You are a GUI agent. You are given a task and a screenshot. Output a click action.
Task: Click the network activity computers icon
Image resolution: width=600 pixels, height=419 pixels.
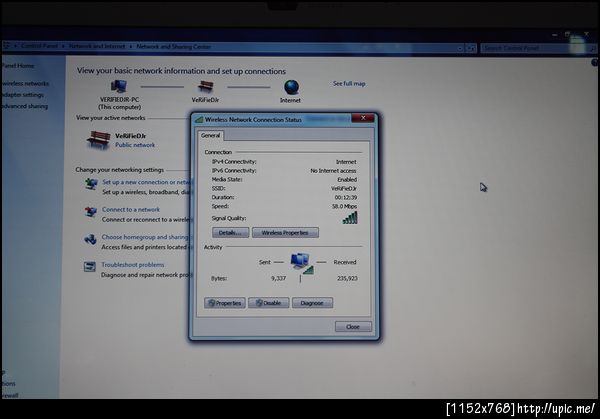point(302,263)
